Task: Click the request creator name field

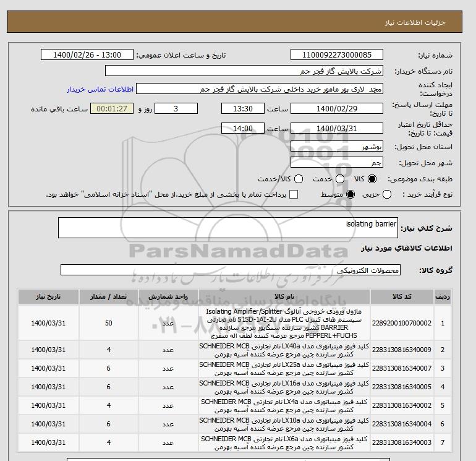Action: tap(260, 89)
